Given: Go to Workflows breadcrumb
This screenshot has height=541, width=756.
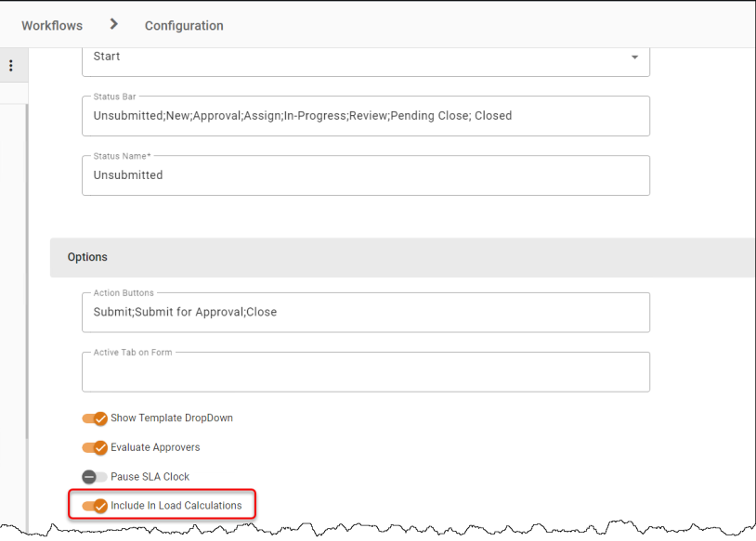Looking at the screenshot, I should pyautogui.click(x=52, y=26).
